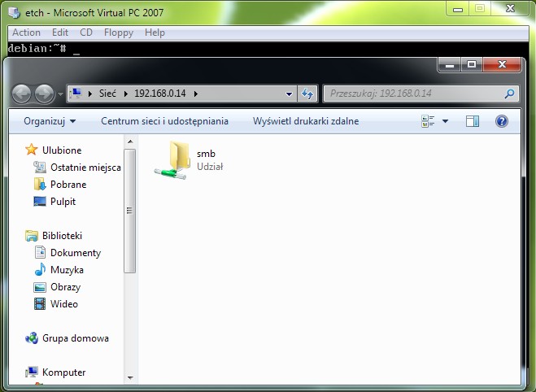Select Ulubione in navigation pane

(x=62, y=150)
